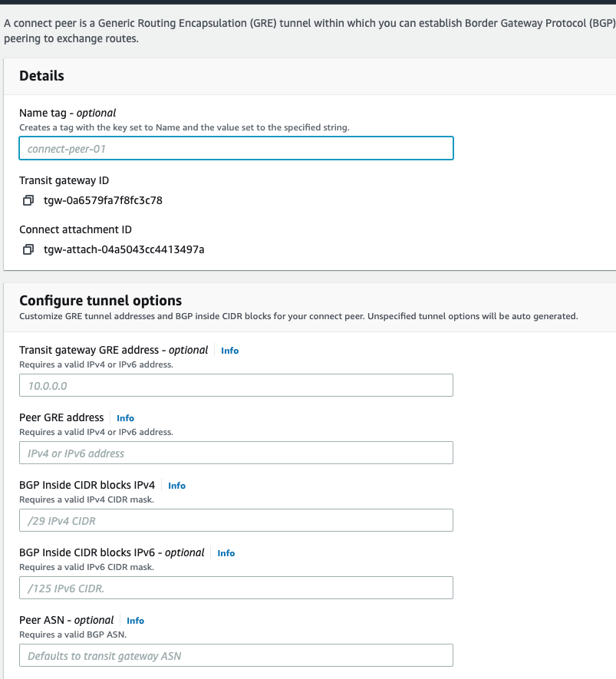Select the /125 IPv6 CIDR text field
This screenshot has width=616, height=679.
coord(236,588)
